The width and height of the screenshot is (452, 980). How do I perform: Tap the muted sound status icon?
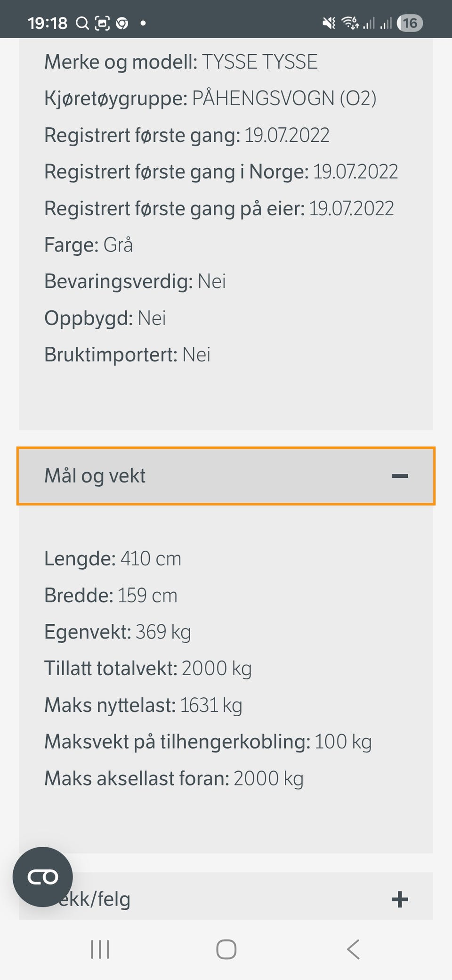(x=329, y=23)
